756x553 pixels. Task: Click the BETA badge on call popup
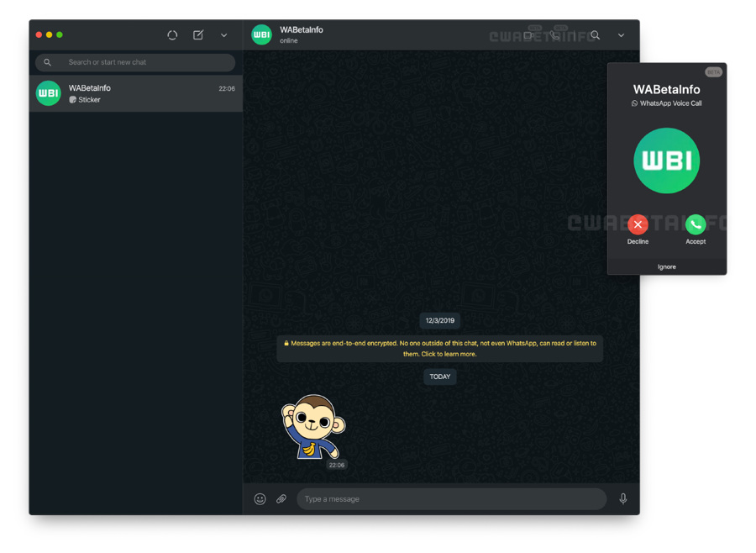click(x=713, y=72)
